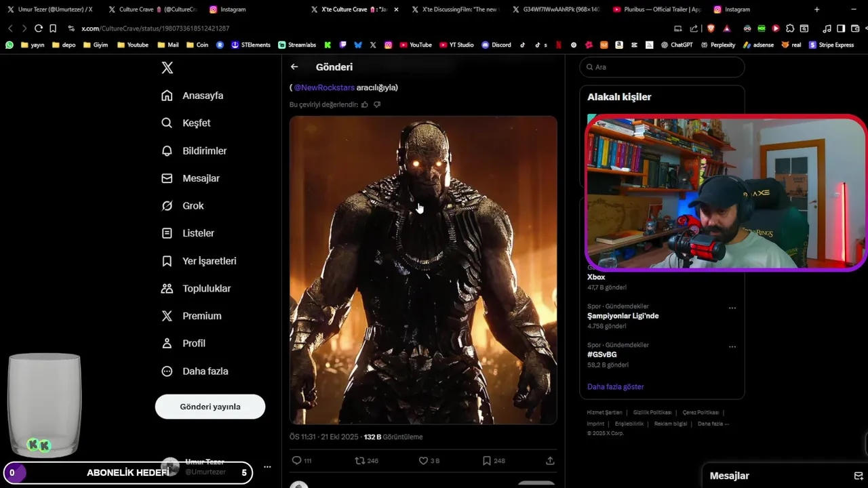The width and height of the screenshot is (868, 488).
Task: Open the Netflix bookmark icon
Action: point(559,45)
